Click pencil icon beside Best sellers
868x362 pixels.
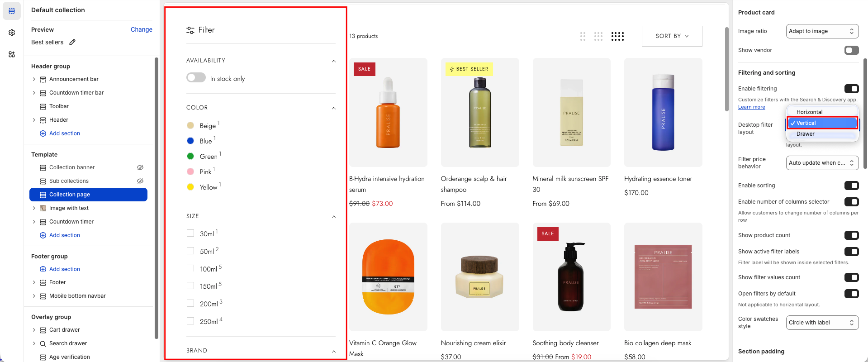[x=72, y=42]
